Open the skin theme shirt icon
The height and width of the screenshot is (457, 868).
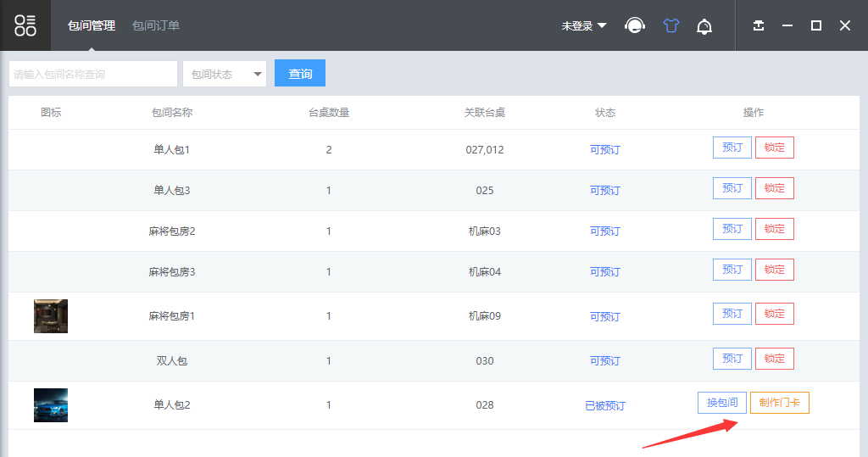pyautogui.click(x=671, y=25)
